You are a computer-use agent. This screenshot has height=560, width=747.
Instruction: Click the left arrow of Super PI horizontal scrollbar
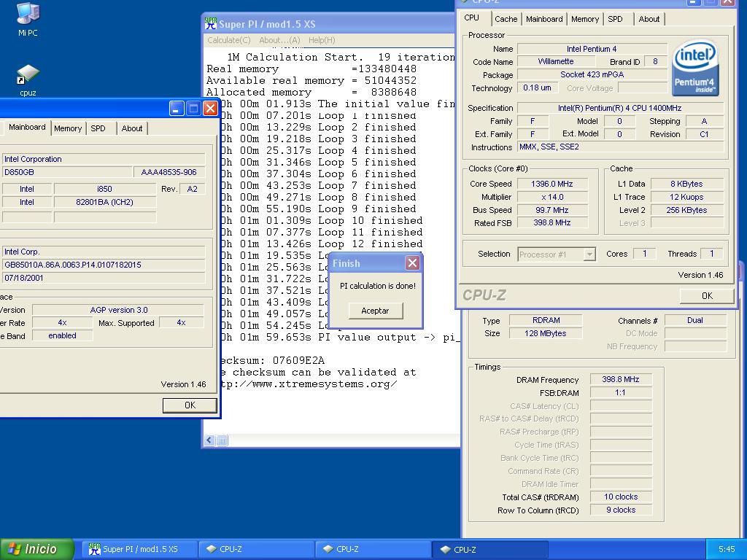click(209, 440)
